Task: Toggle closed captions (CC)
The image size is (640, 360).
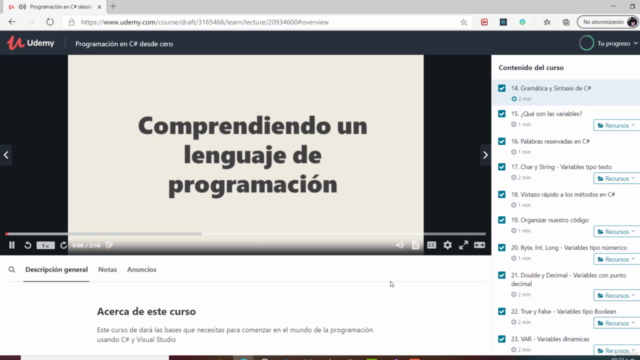Action: (x=431, y=245)
